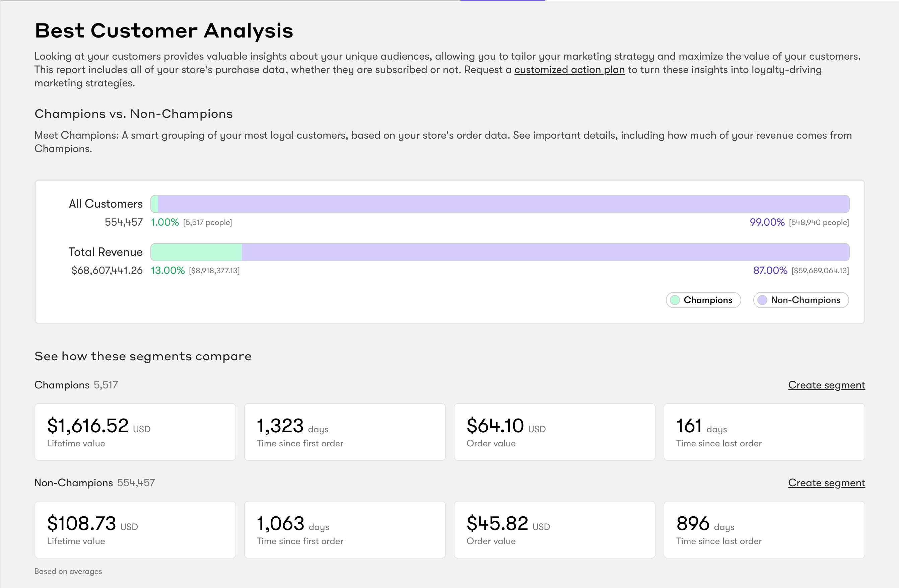899x588 pixels.
Task: Click the green Champions legend dot
Action: tap(675, 300)
